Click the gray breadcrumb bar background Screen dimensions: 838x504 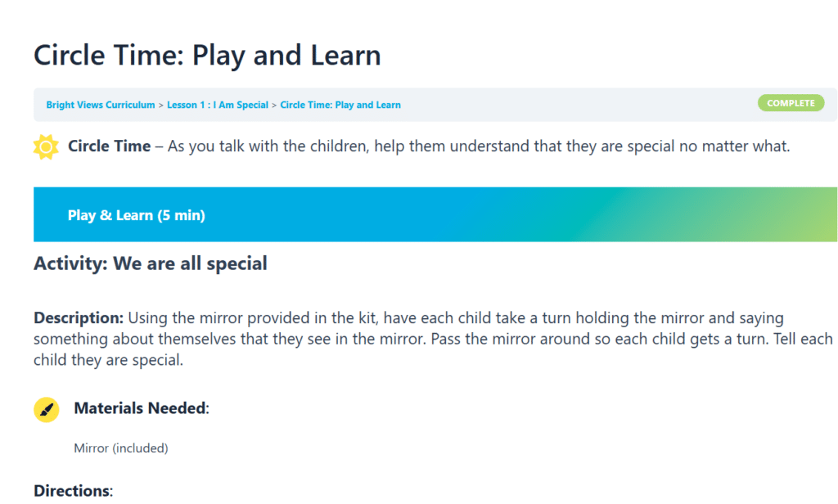coord(577,105)
